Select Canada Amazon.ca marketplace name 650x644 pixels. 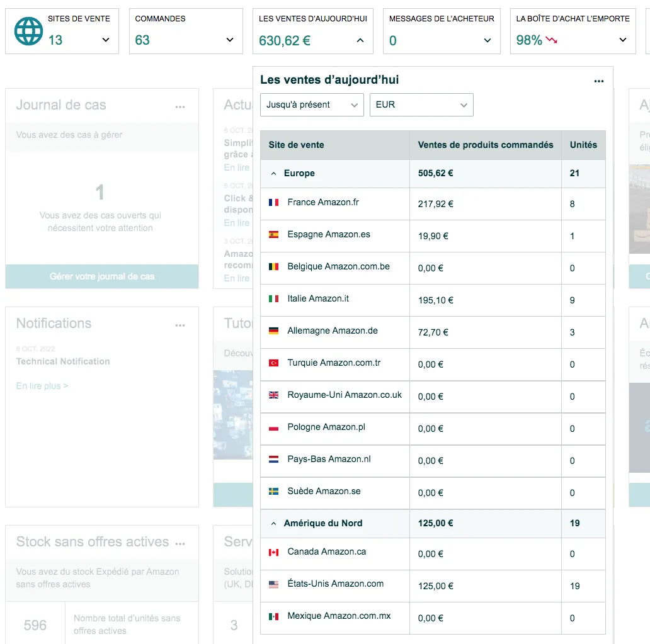327,551
